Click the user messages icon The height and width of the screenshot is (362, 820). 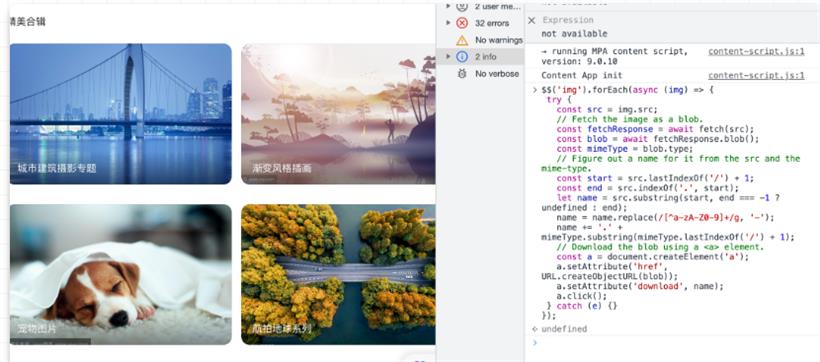[462, 6]
